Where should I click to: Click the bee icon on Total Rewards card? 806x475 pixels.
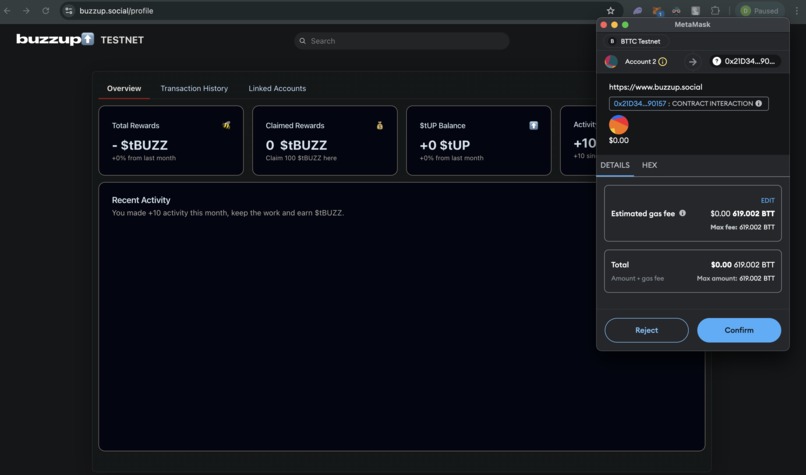[226, 125]
